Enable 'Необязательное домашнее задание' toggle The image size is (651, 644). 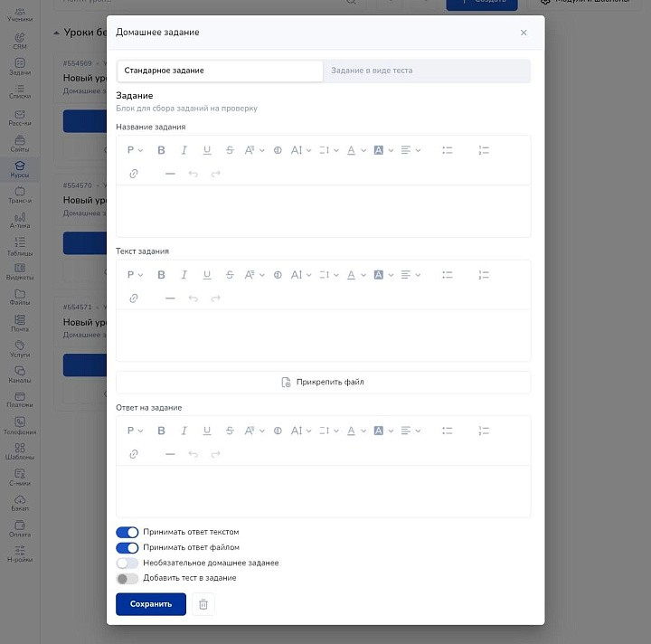(127, 563)
